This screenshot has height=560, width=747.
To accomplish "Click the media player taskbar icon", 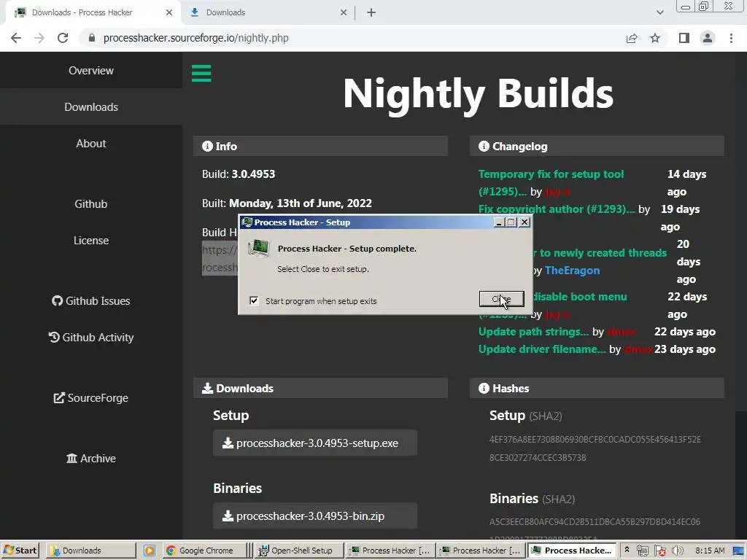I will pyautogui.click(x=149, y=551).
